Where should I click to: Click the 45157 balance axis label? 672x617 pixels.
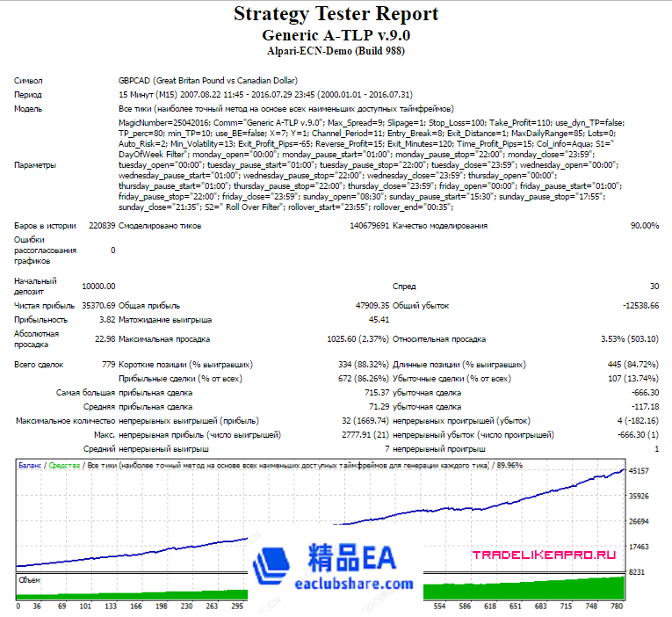[x=639, y=471]
